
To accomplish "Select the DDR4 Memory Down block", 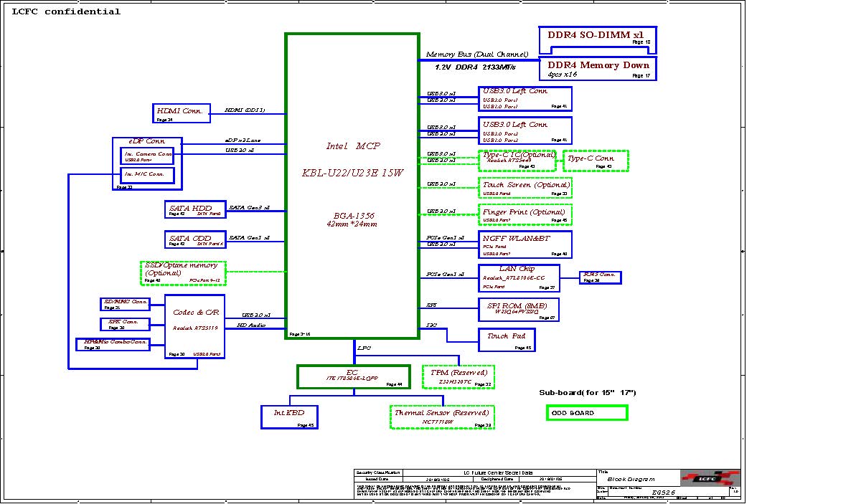I will point(598,69).
